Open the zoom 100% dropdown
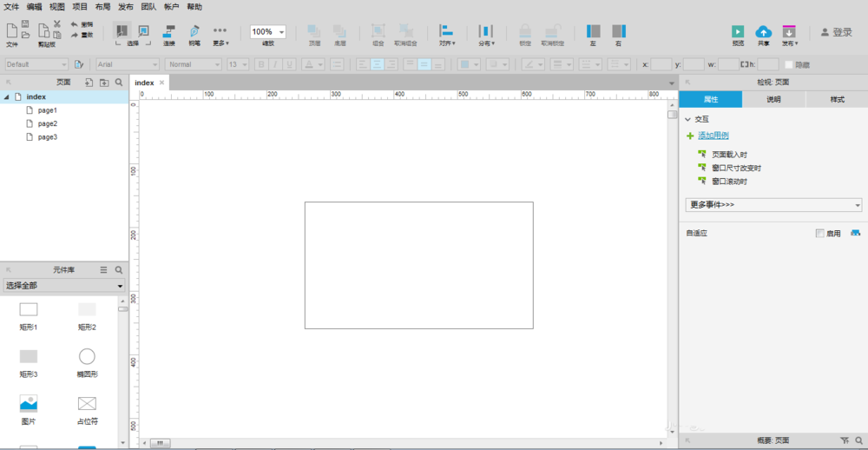The height and width of the screenshot is (450, 868). [x=282, y=32]
